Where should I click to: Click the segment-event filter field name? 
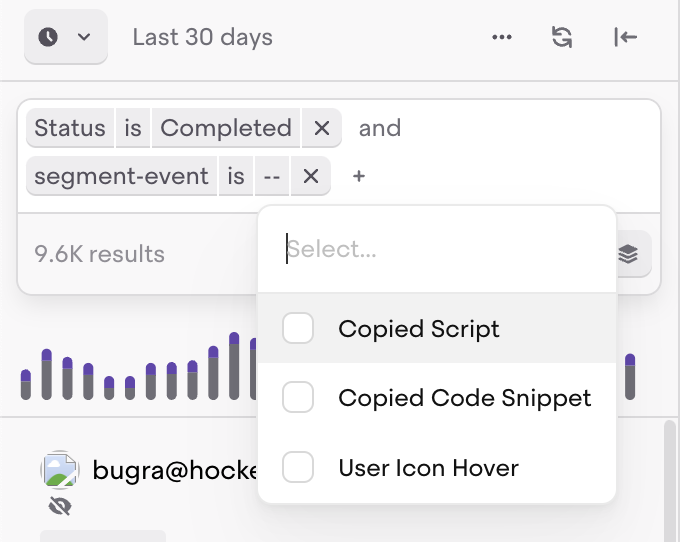[x=122, y=176]
